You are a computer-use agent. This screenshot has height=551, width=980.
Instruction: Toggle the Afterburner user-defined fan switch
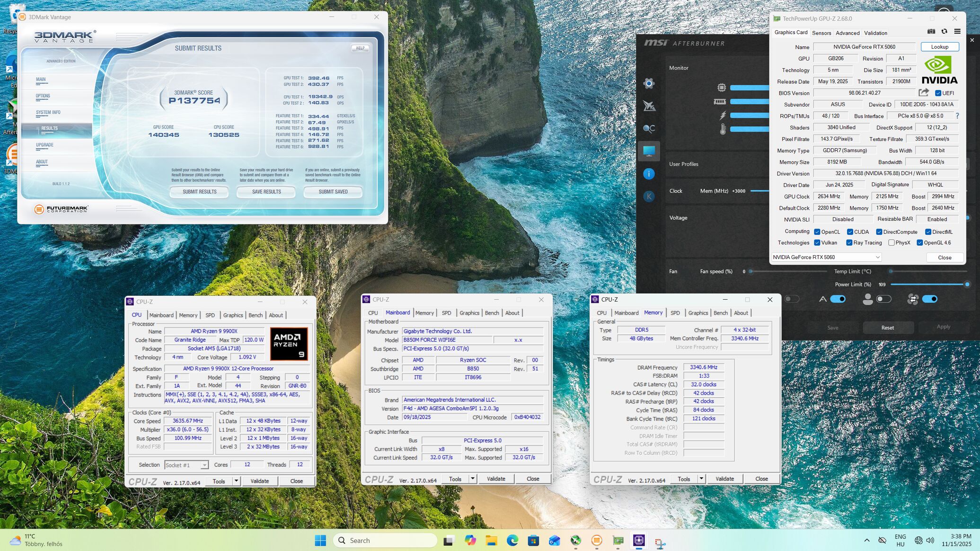click(x=883, y=299)
